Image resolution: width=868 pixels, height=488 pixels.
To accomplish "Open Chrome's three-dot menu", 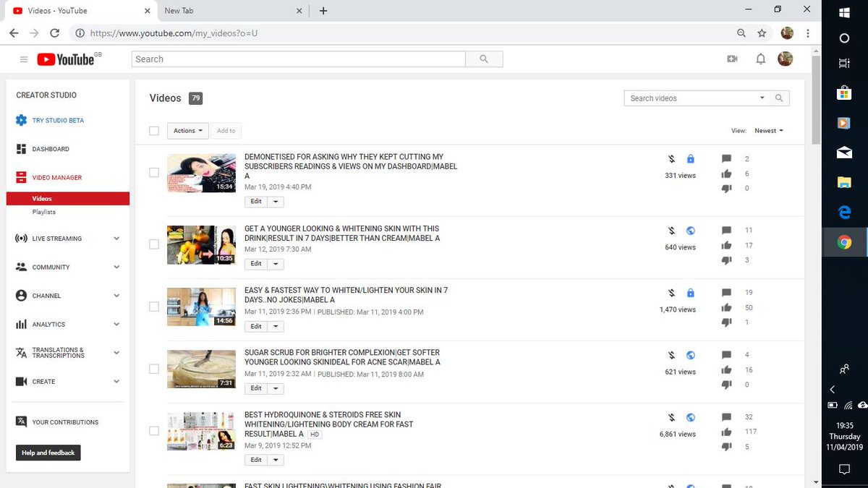I will [x=807, y=33].
